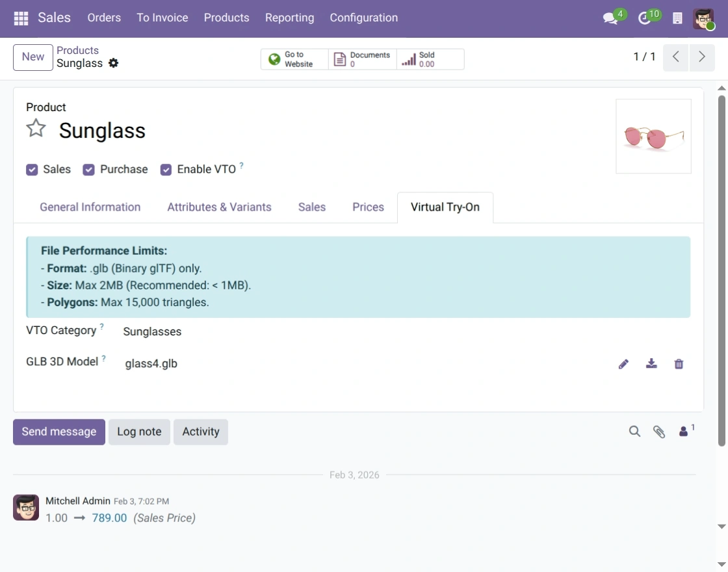Download the glass4.glb file
The width and height of the screenshot is (728, 572).
pyautogui.click(x=651, y=363)
